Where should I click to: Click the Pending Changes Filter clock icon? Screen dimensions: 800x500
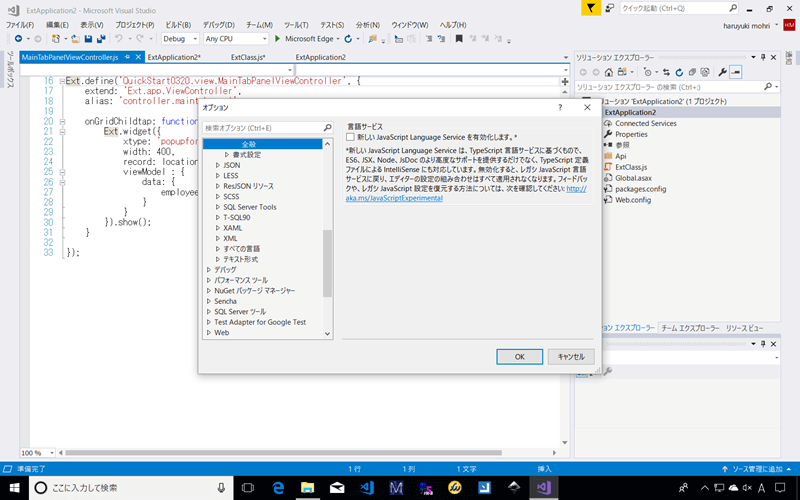pos(647,72)
